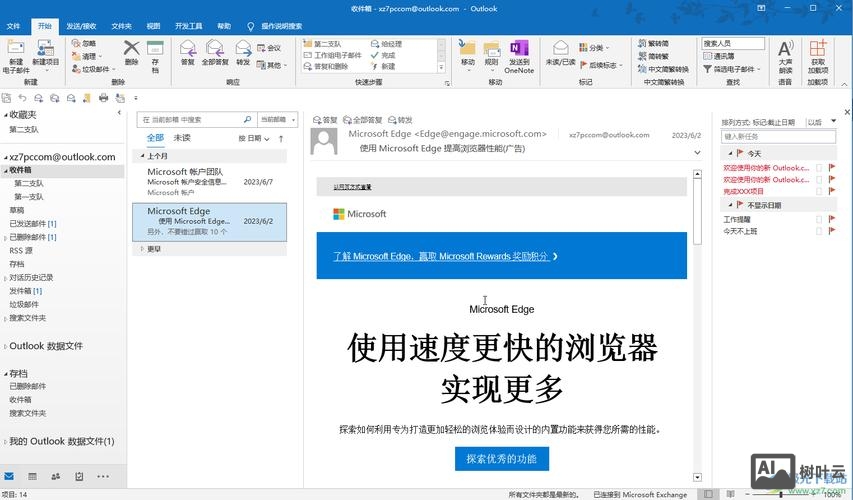Click the three-dots more navigation options
Screen dimensions: 853x500
click(x=103, y=476)
